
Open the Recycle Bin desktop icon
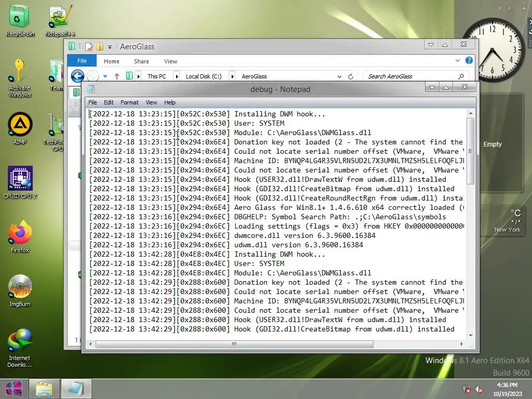coord(19,21)
